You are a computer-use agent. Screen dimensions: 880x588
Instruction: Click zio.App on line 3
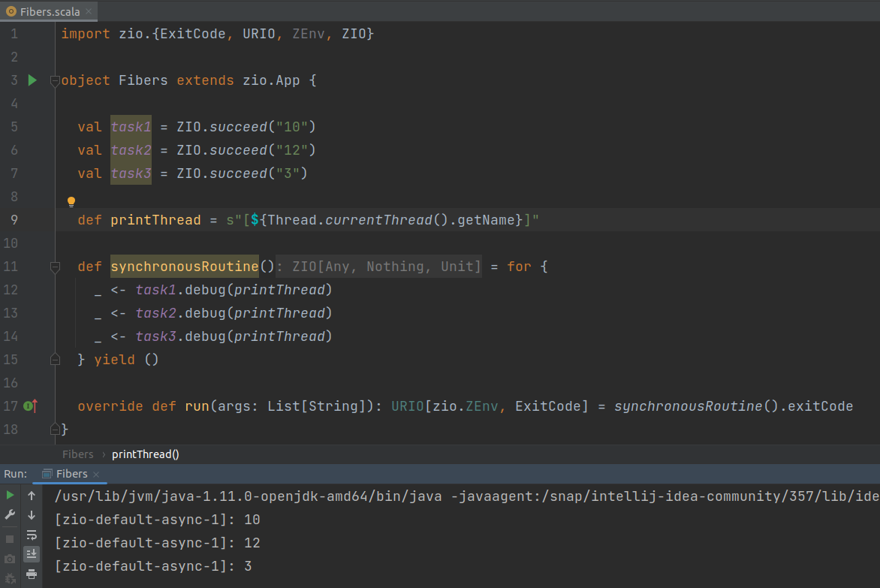271,81
